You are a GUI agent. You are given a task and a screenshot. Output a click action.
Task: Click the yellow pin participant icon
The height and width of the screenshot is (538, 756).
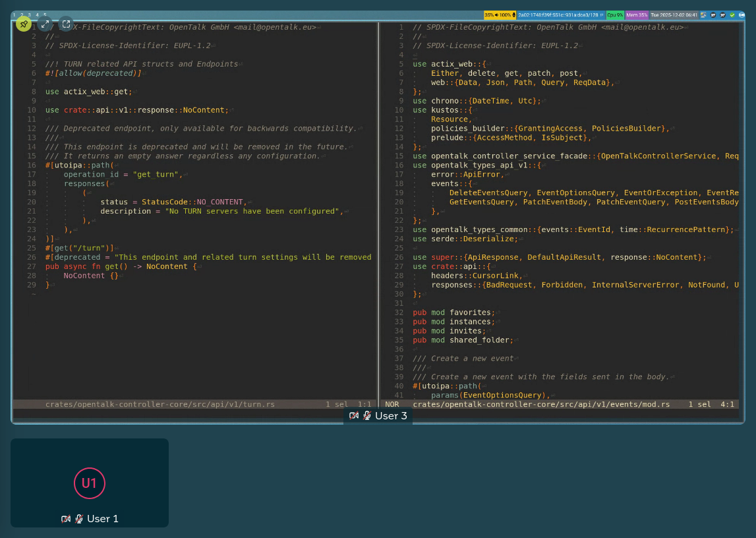point(24,24)
